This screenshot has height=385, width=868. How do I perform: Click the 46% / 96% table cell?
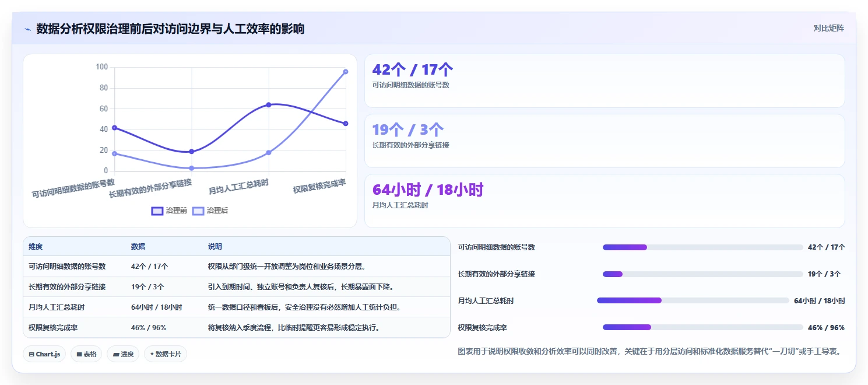pos(149,327)
